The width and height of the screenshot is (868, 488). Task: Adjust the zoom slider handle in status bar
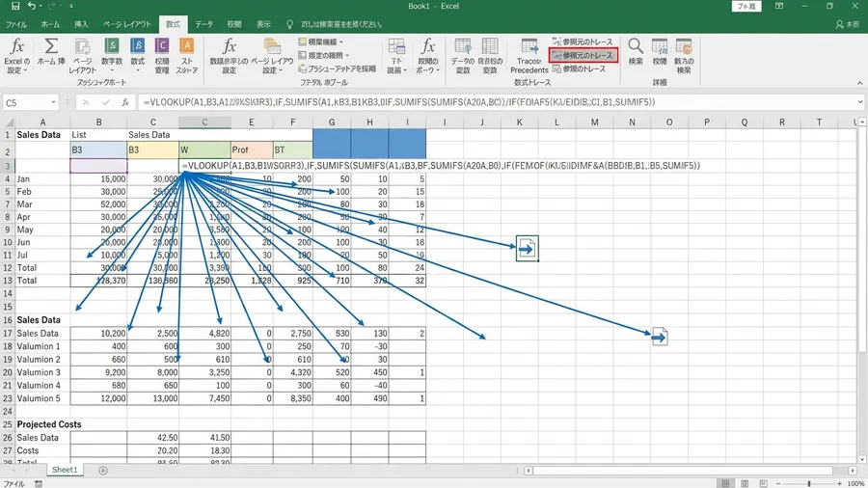(809, 483)
